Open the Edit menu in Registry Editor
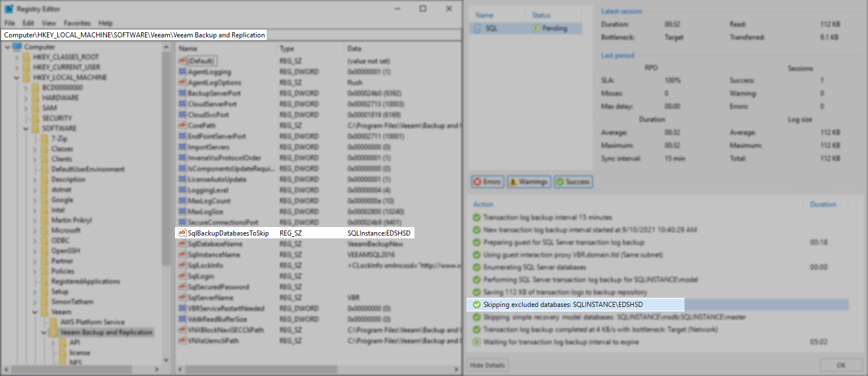 pos(28,23)
